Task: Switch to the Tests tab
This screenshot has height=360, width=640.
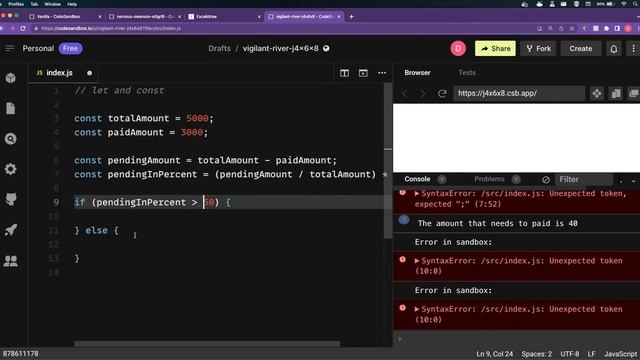Action: point(467,73)
